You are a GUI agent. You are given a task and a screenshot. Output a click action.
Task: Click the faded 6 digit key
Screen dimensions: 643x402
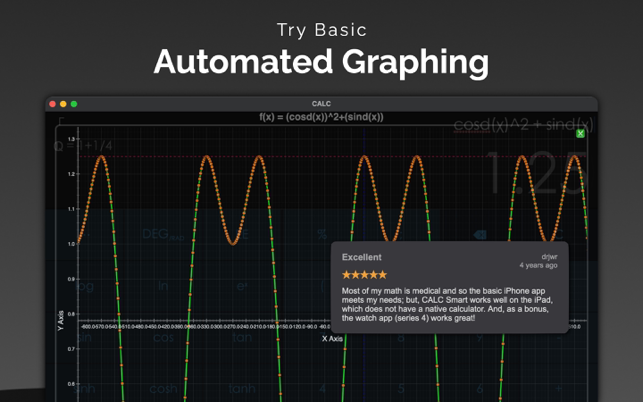click(479, 388)
